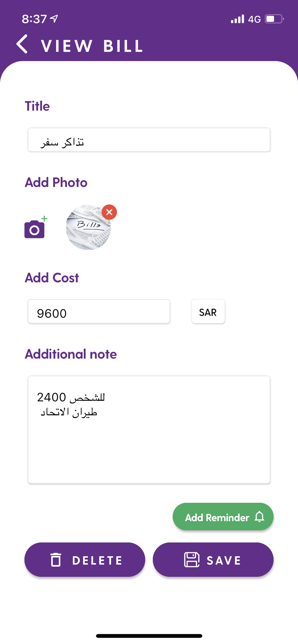Tap the floppy disk save icon

tap(192, 559)
